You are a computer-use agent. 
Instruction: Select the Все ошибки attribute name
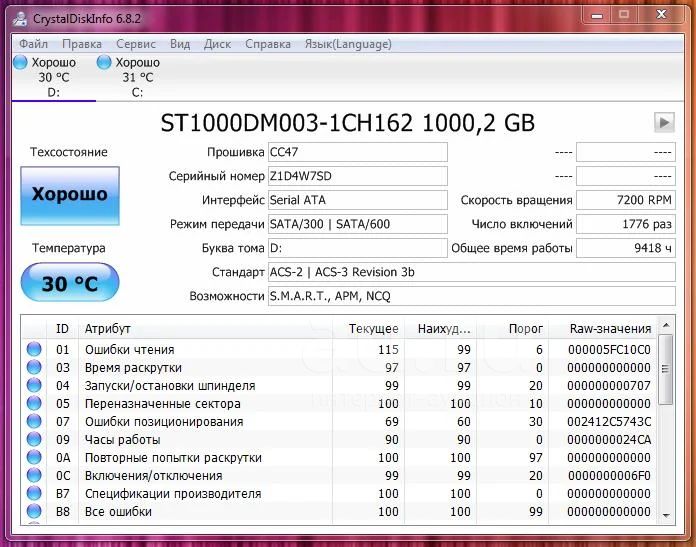click(x=118, y=511)
